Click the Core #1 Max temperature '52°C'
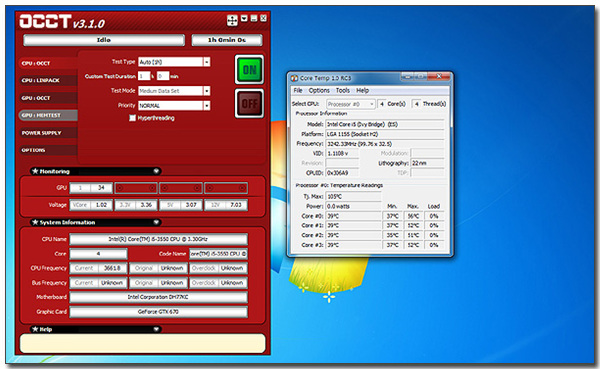The image size is (600, 369). [413, 225]
